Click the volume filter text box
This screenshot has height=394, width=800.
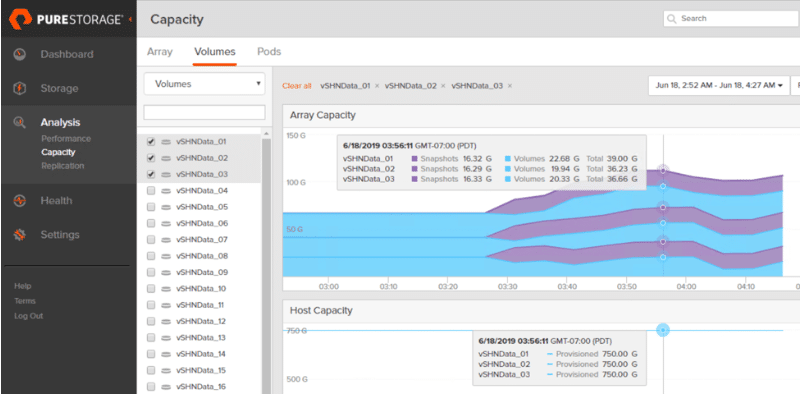pos(205,112)
